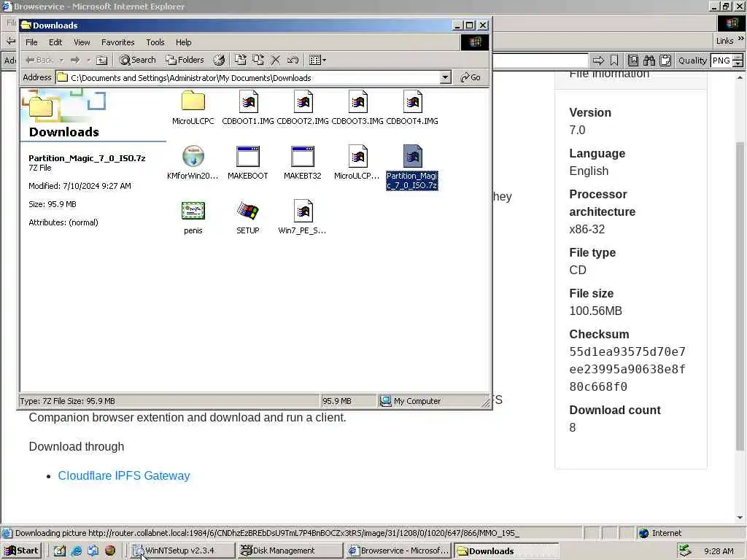The image size is (747, 560).
Task: Click the Browservice go arrow icon
Action: (x=598, y=61)
